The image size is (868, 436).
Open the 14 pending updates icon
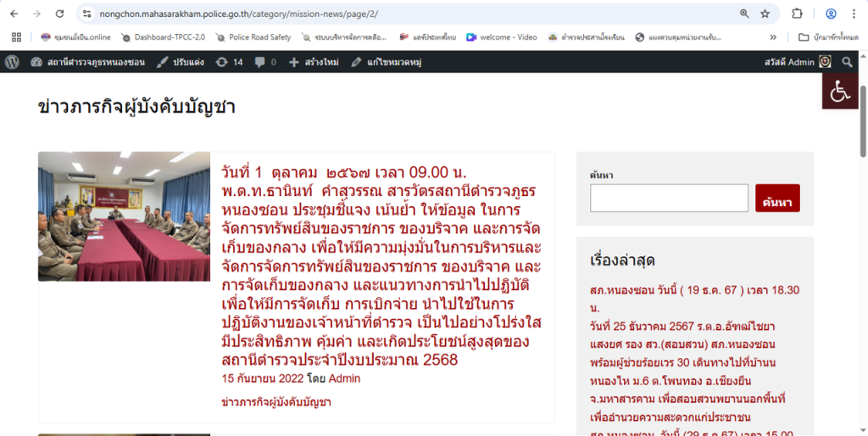[x=229, y=62]
